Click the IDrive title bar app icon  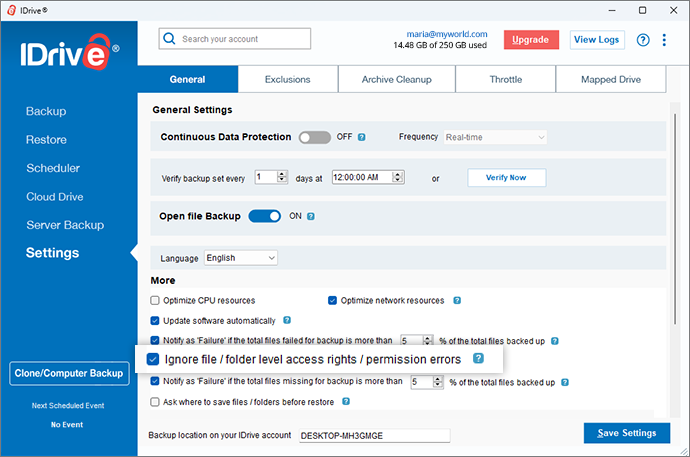point(11,10)
